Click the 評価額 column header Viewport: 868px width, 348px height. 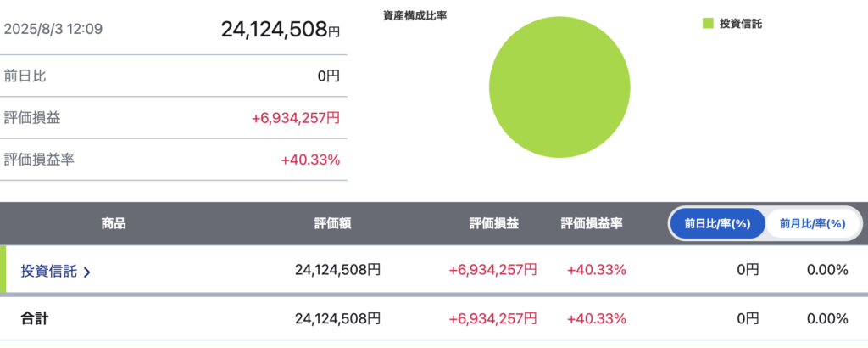click(333, 224)
